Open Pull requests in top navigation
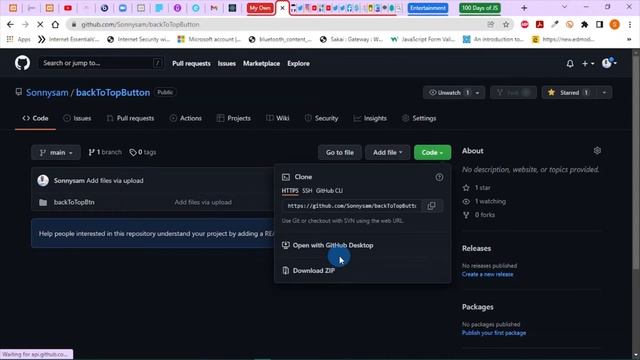This screenshot has width=640, height=360. coord(191,63)
